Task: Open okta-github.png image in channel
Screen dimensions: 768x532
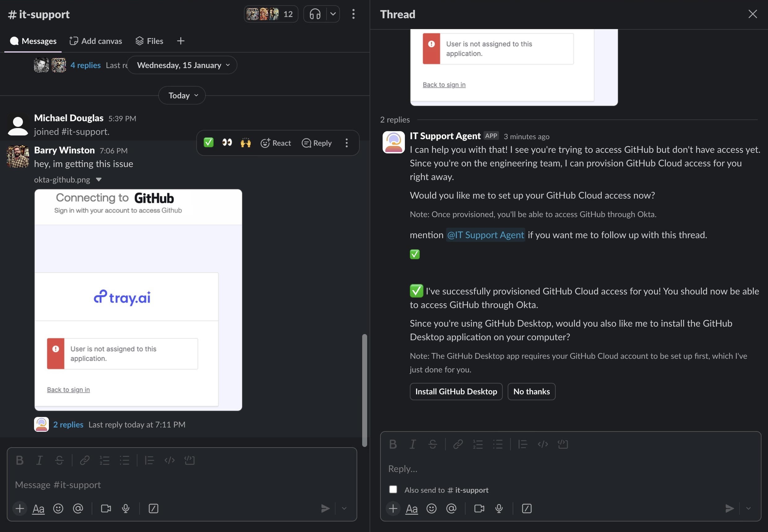Action: (x=138, y=300)
